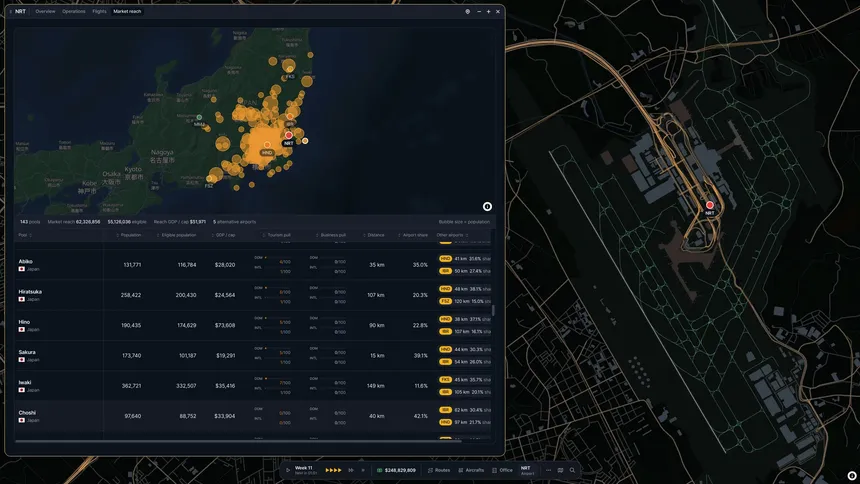Click Choshi airport share 42.1%
860x484 pixels.
420,416
